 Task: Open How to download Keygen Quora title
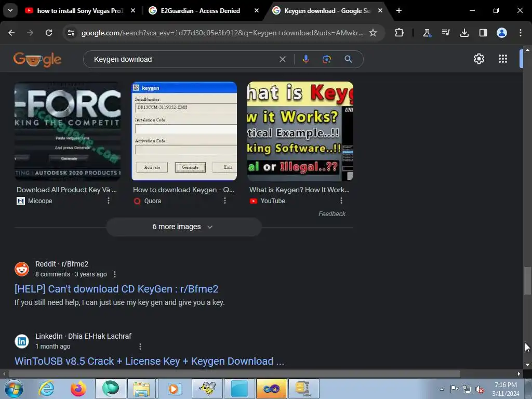pos(183,190)
